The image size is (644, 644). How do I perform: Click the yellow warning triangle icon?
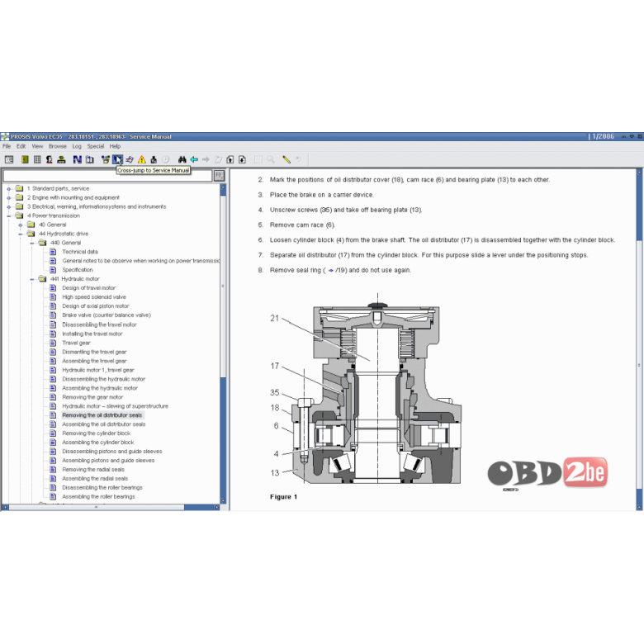click(x=142, y=159)
